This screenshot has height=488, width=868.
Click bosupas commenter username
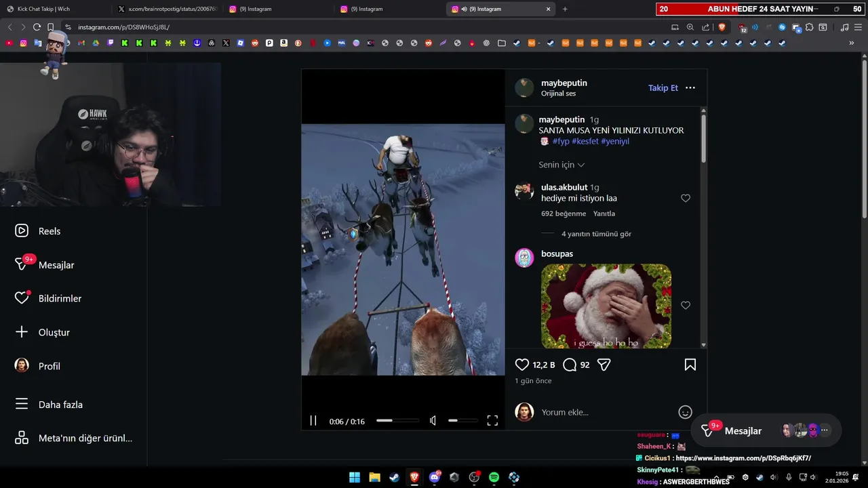[557, 253]
